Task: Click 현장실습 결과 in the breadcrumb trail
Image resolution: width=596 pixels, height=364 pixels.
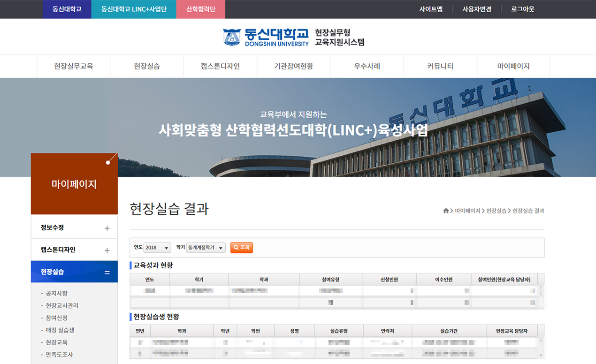Action: click(x=528, y=211)
